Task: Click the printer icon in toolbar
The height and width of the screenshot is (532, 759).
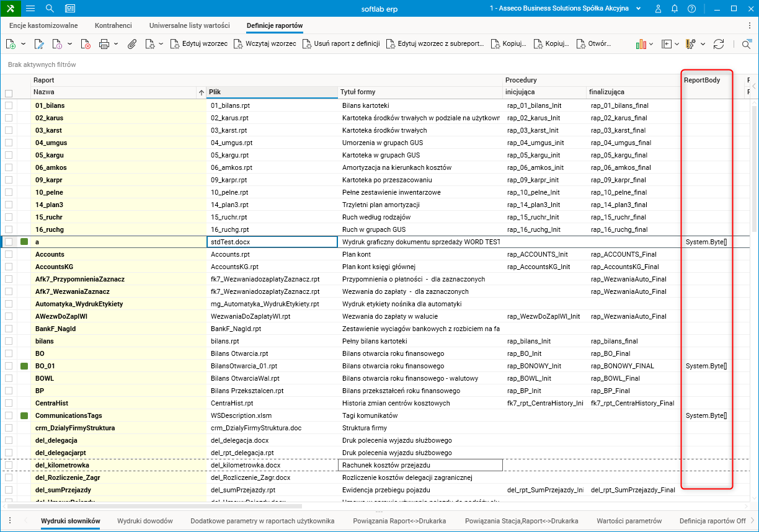Action: pyautogui.click(x=104, y=44)
